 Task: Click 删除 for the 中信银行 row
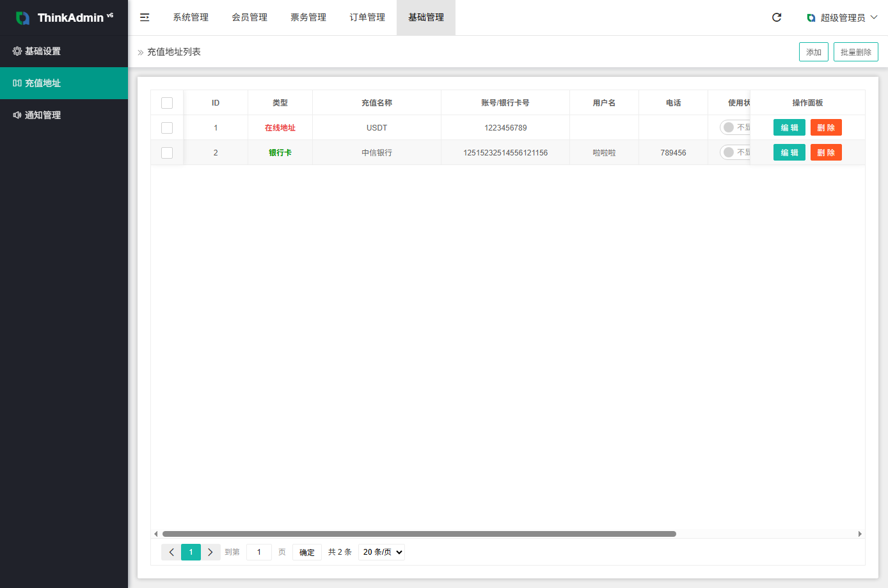pos(826,152)
